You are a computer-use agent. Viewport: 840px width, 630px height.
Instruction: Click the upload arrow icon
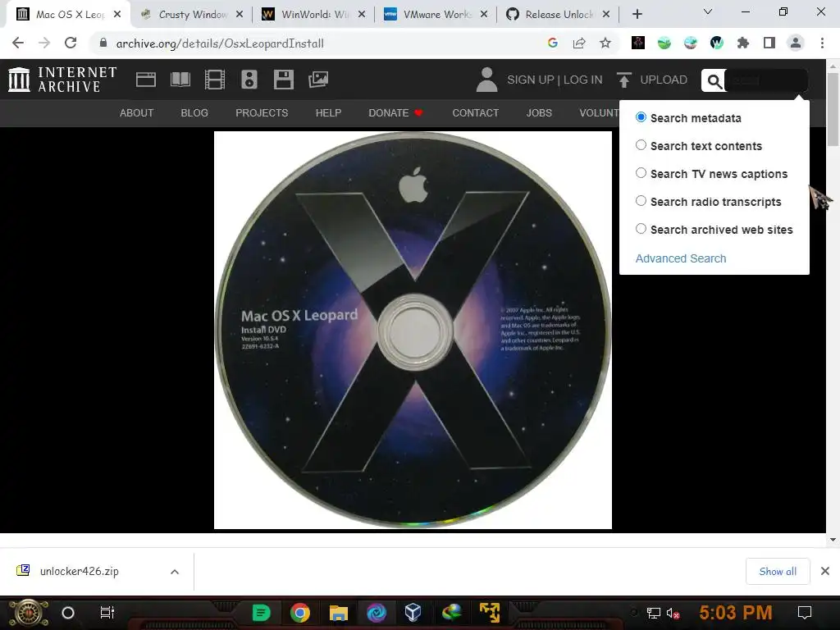click(x=624, y=80)
